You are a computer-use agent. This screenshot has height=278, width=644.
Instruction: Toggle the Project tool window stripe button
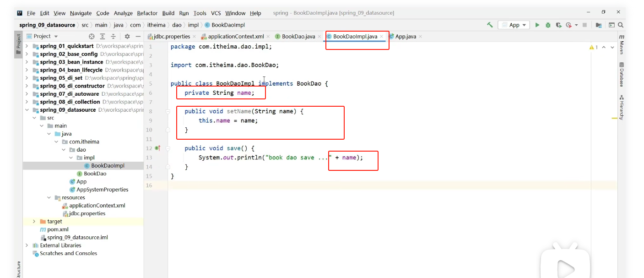coord(19,44)
